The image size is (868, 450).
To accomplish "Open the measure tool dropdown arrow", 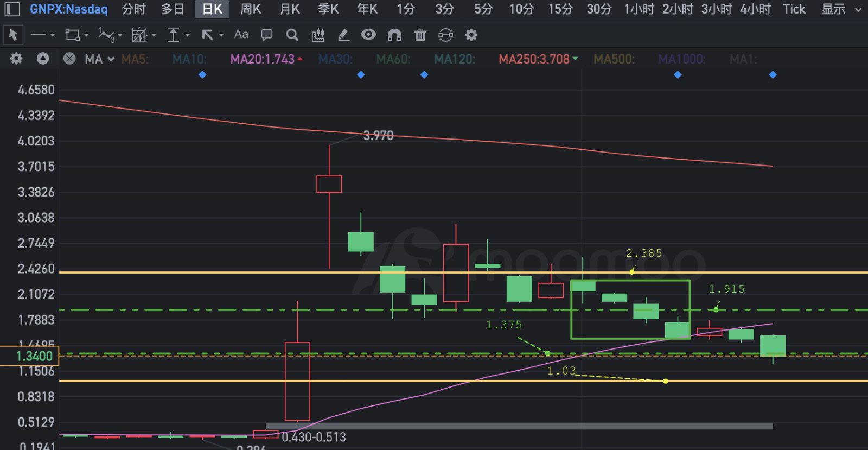I will click(x=188, y=35).
